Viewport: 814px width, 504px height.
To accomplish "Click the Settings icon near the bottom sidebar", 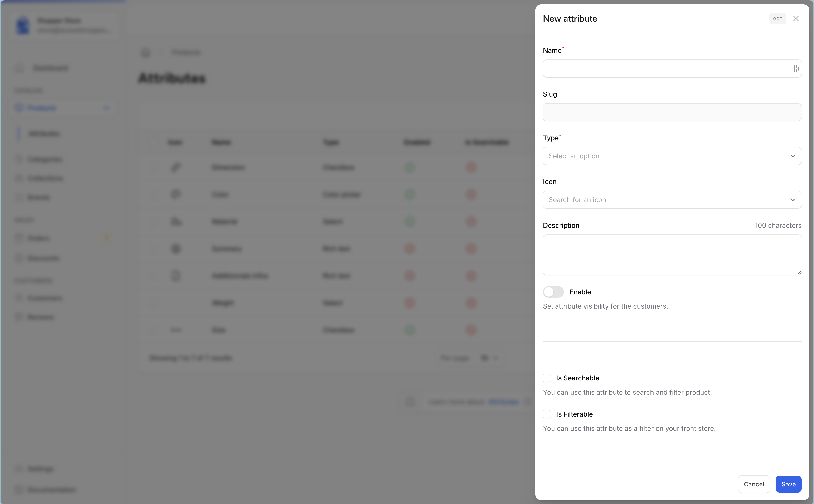I will (x=19, y=468).
